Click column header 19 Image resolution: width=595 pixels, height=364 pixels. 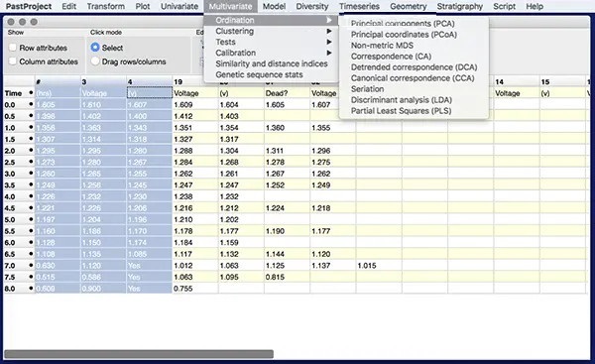coord(195,81)
